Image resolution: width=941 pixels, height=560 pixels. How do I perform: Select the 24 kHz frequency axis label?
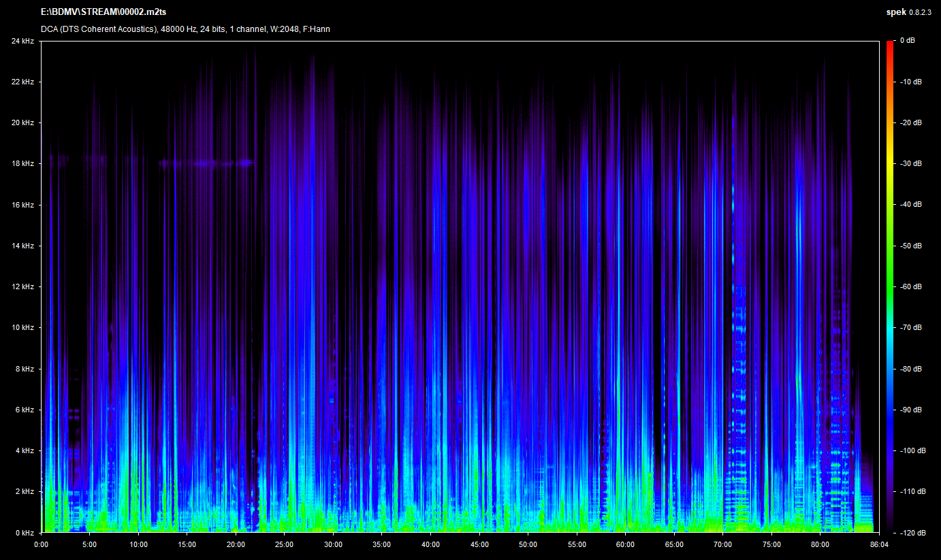[x=22, y=41]
